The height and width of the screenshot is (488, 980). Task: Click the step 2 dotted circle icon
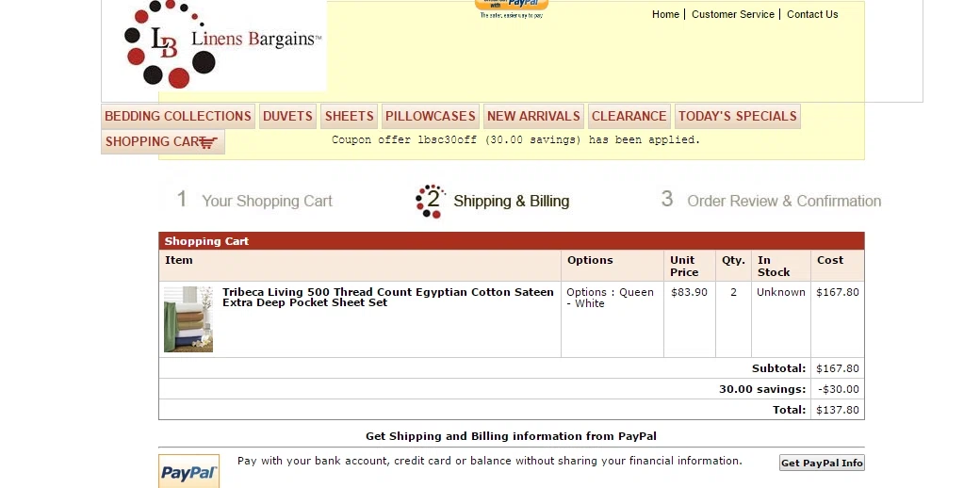(x=430, y=201)
